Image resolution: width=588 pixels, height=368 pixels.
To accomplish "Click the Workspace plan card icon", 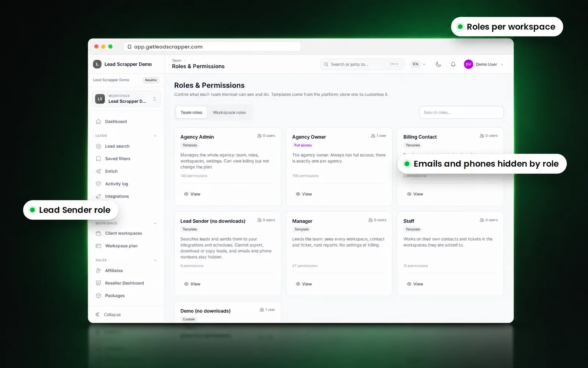I will (x=98, y=246).
